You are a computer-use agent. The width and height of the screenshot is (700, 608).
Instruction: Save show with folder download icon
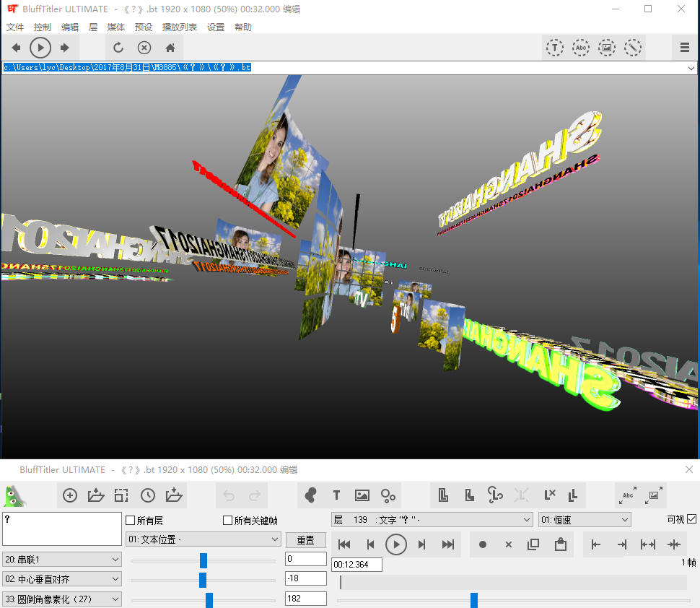[174, 495]
